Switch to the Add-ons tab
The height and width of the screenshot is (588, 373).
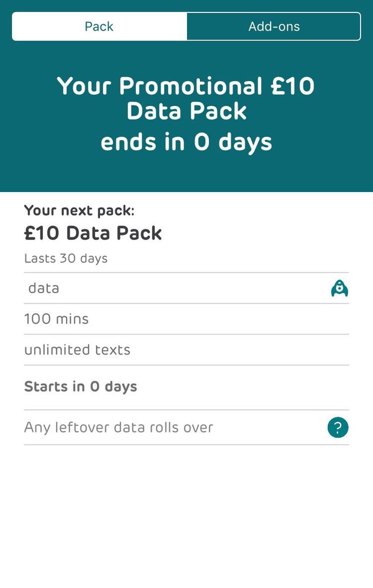[x=274, y=26]
